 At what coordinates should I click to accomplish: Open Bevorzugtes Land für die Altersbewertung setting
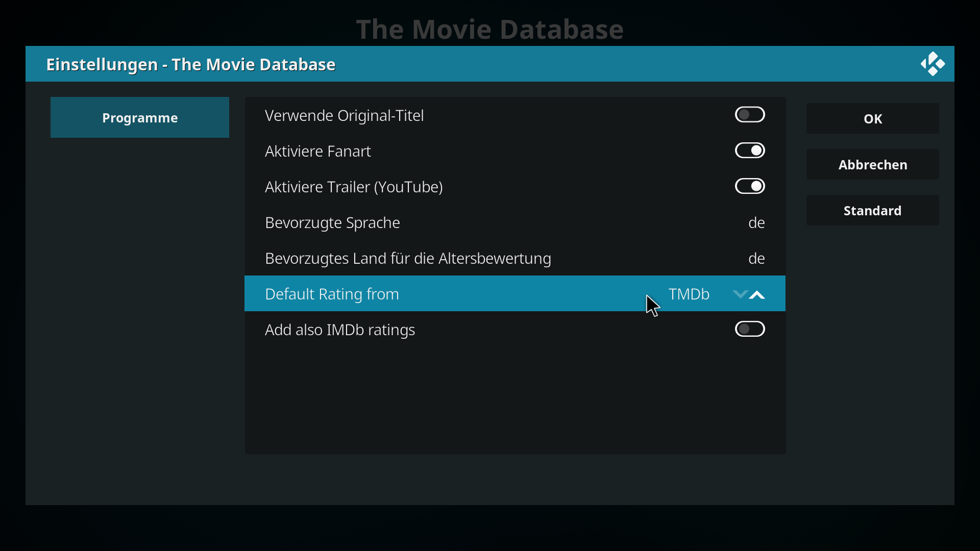click(515, 258)
